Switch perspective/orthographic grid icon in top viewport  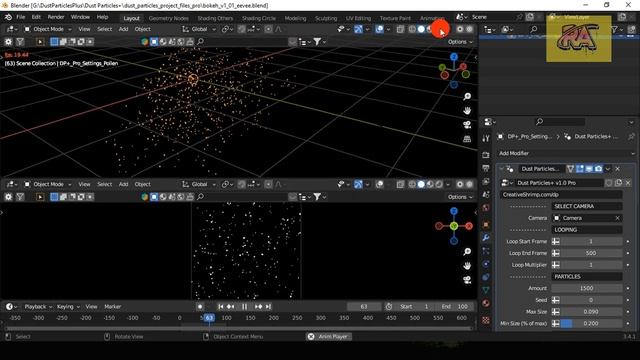click(x=467, y=139)
